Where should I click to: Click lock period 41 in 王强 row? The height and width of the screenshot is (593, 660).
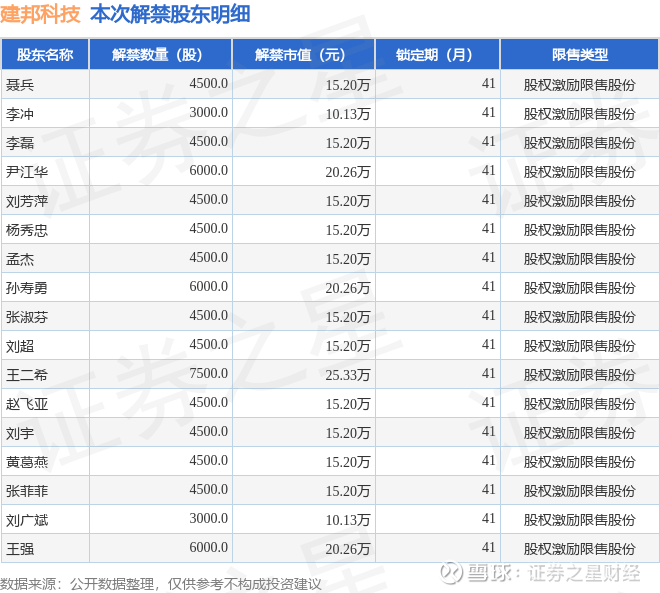point(488,547)
